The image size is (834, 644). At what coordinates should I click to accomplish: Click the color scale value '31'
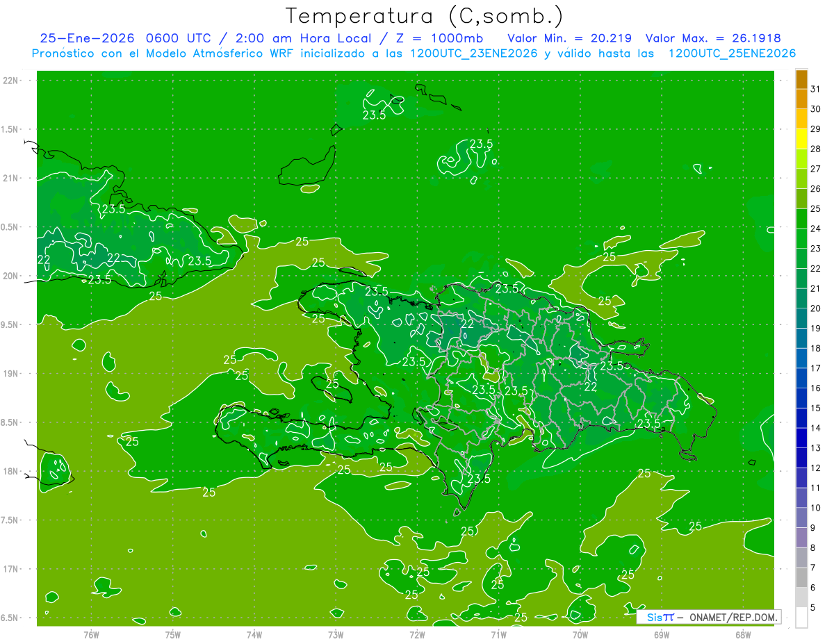click(x=816, y=89)
